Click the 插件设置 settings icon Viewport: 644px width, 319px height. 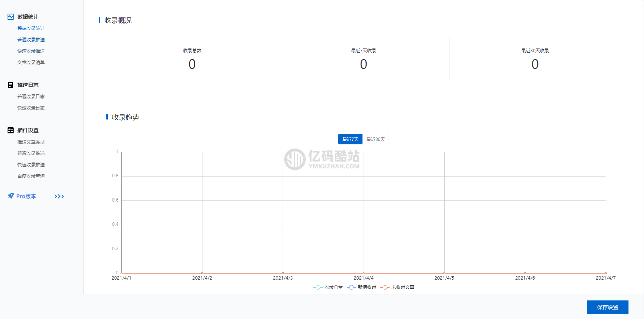point(11,130)
